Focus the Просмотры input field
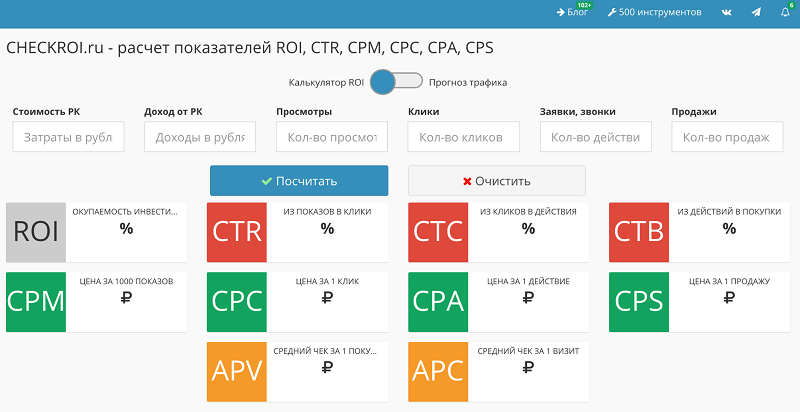The height and width of the screenshot is (412, 800). [332, 137]
